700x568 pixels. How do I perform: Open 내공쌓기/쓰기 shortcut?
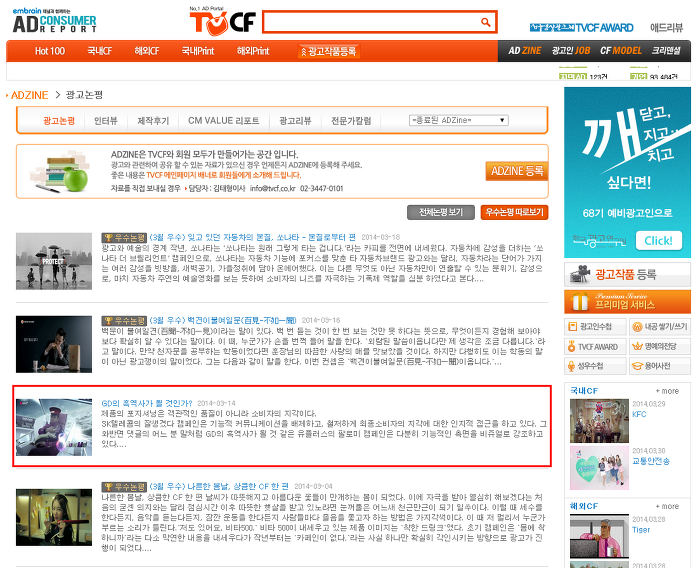point(660,327)
